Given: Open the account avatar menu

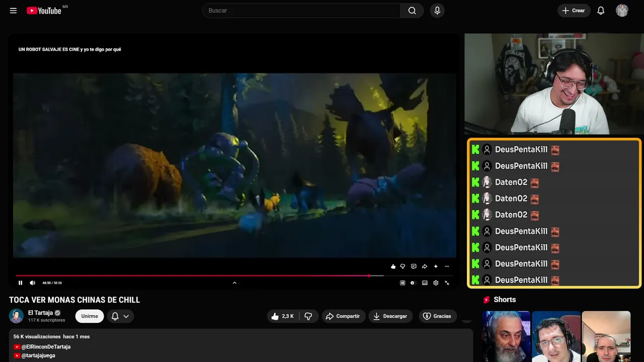Looking at the screenshot, I should tap(622, 11).
